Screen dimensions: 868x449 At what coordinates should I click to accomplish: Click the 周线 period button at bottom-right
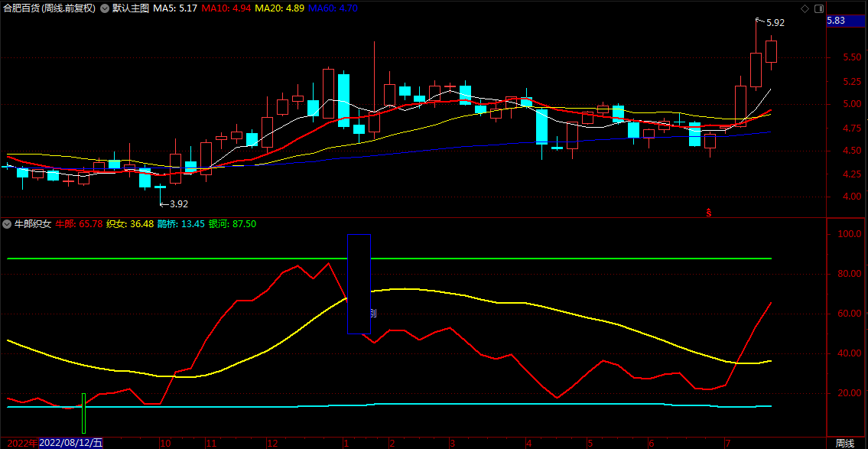845,443
